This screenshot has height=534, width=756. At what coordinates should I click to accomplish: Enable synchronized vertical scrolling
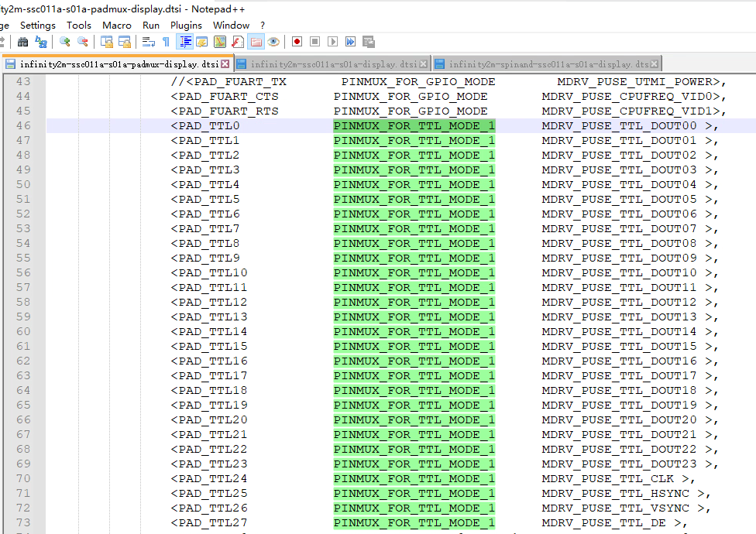107,42
